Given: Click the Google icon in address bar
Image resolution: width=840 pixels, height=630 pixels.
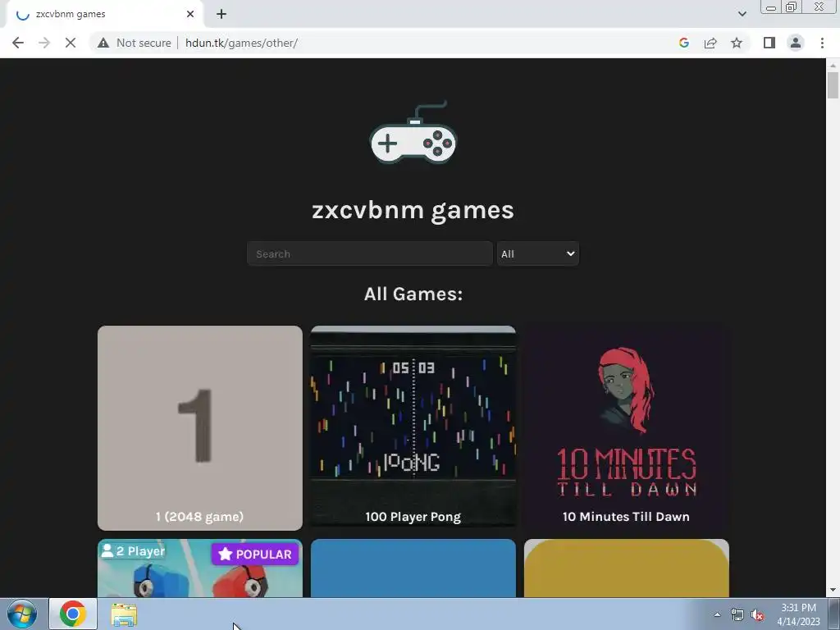Looking at the screenshot, I should 683,43.
